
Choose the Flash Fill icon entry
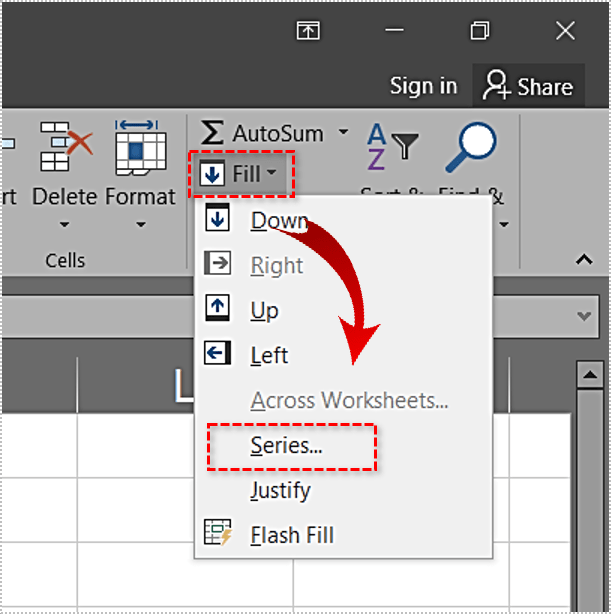[x=217, y=535]
